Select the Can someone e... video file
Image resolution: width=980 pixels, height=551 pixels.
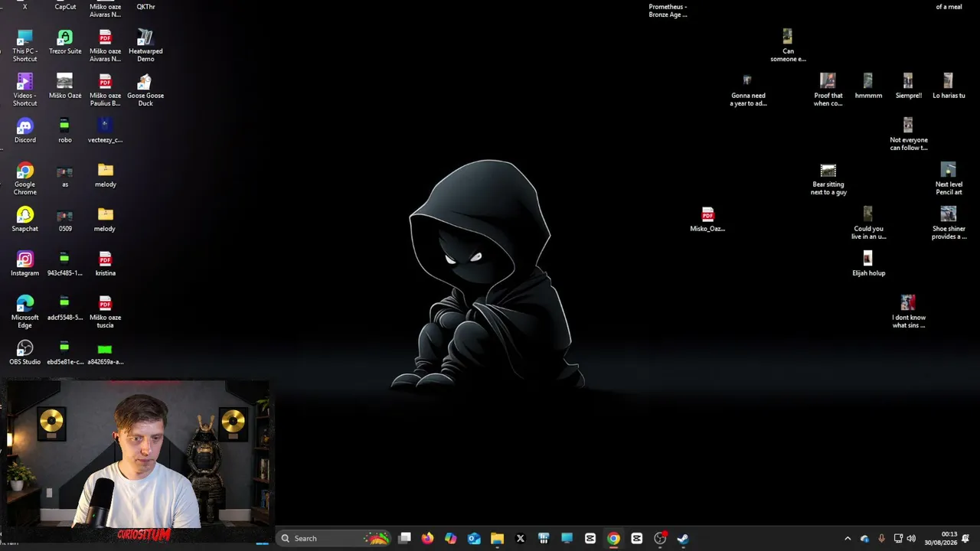(788, 46)
